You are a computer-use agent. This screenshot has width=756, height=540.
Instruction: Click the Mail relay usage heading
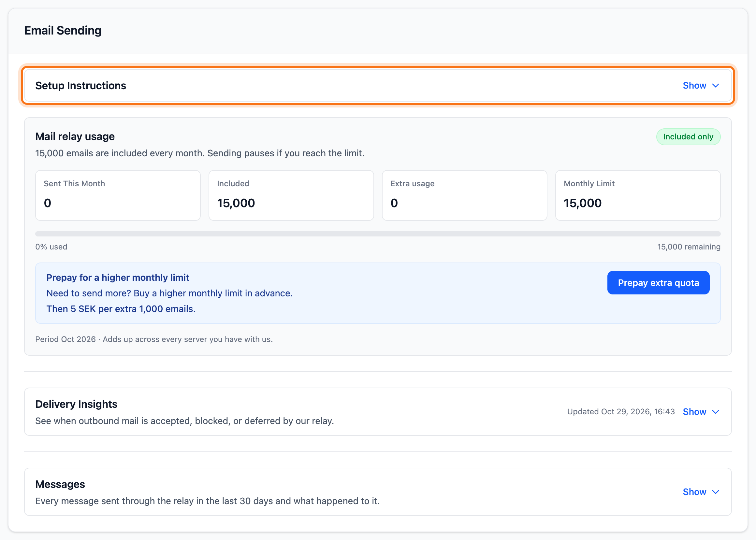coord(75,136)
